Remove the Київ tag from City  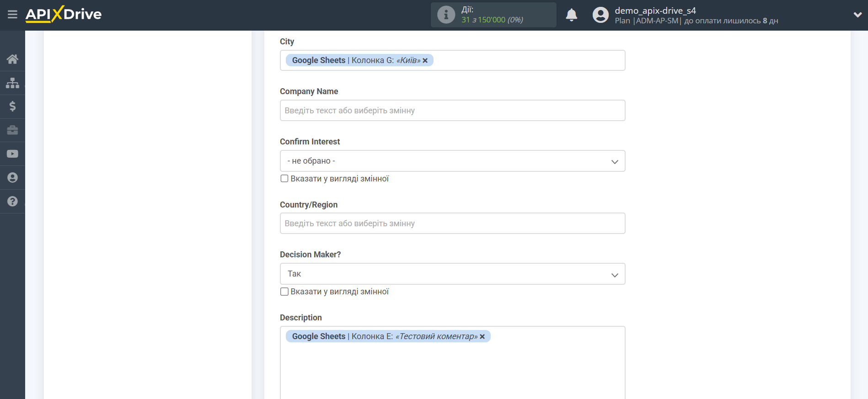click(x=425, y=60)
